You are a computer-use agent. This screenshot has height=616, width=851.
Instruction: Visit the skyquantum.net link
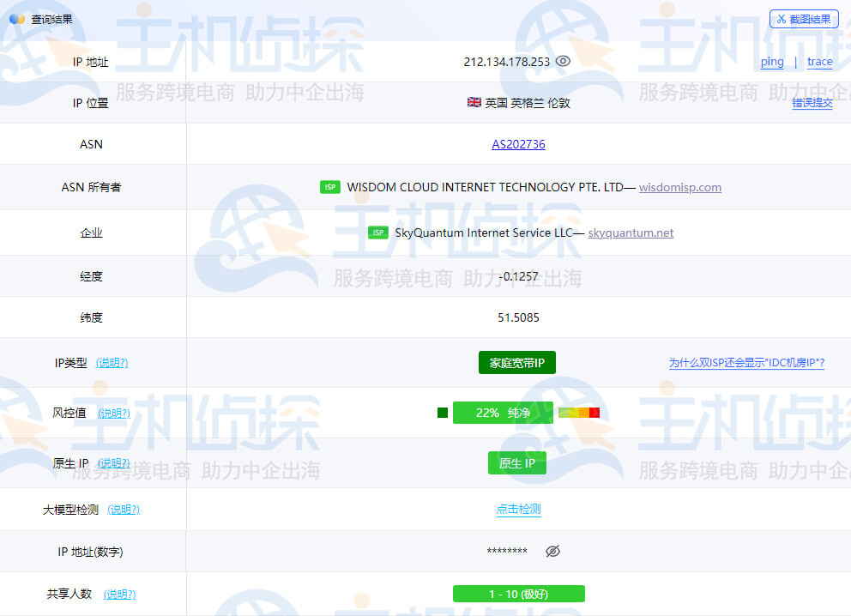[631, 233]
